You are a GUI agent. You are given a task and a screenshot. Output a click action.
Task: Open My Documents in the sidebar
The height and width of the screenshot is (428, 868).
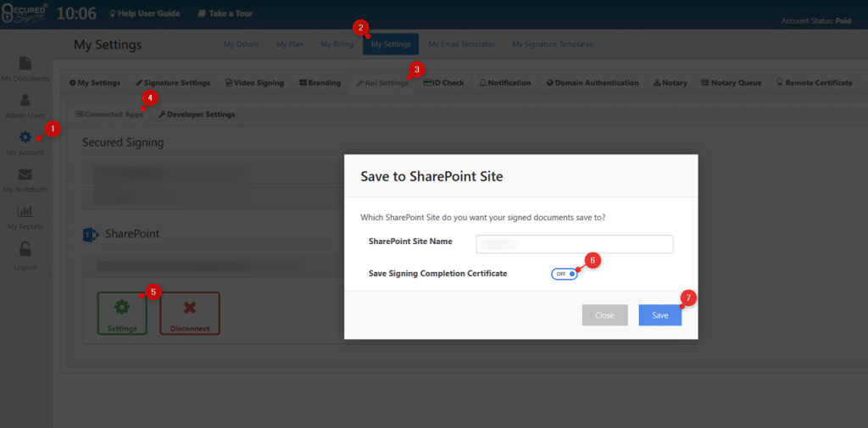(x=25, y=69)
